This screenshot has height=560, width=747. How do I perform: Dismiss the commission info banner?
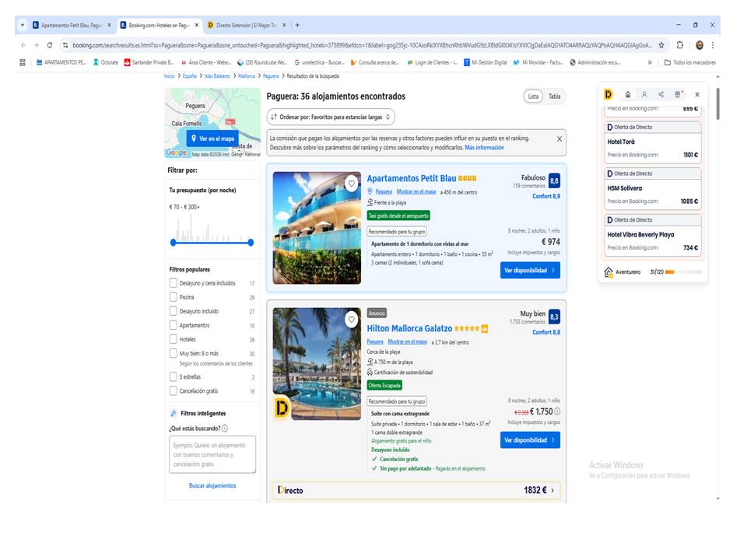tap(559, 138)
